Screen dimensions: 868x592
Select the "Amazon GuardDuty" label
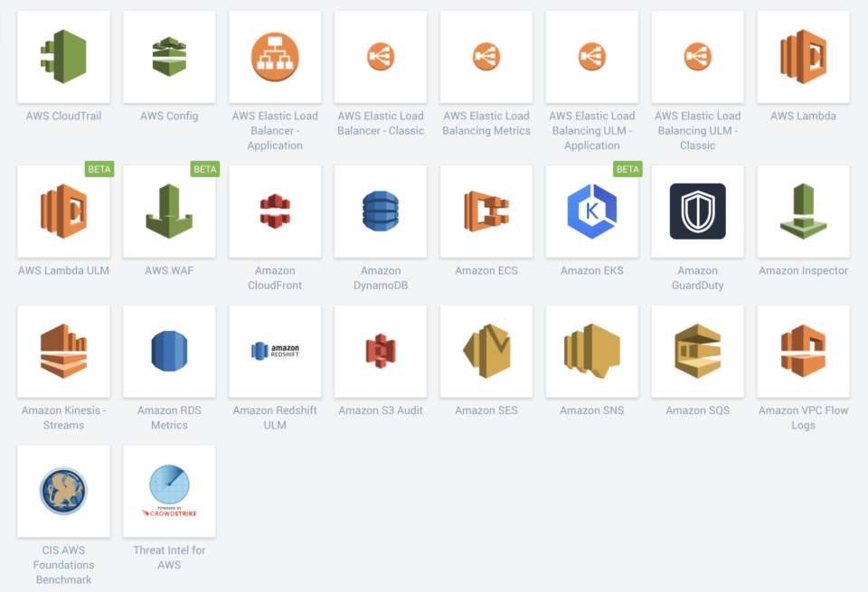click(698, 277)
